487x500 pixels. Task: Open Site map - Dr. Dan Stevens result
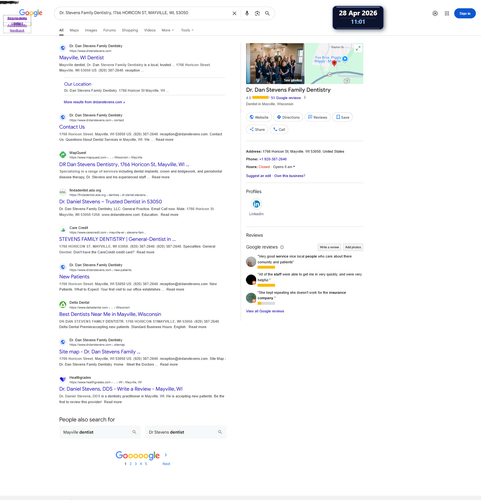(100, 352)
